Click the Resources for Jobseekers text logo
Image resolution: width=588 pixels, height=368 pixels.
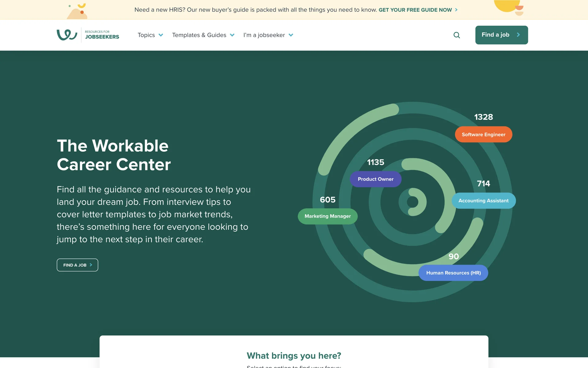click(x=102, y=35)
